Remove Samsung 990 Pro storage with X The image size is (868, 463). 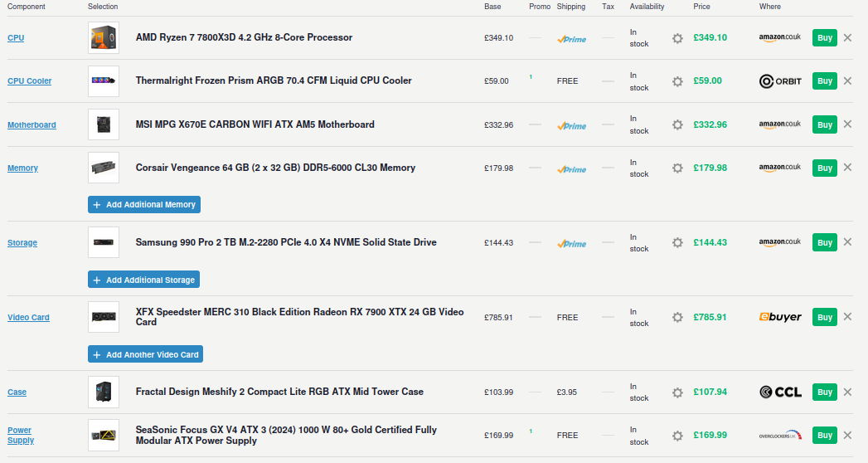point(847,242)
